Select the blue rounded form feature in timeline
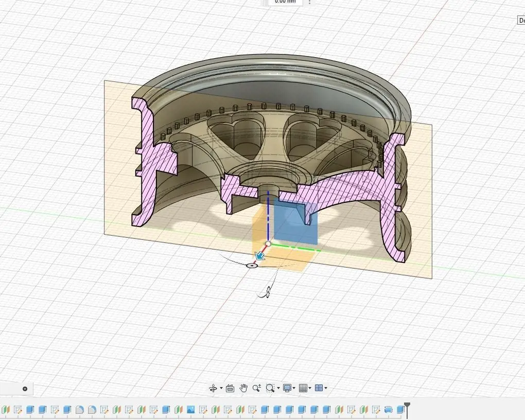The image size is (525, 420). (389, 409)
